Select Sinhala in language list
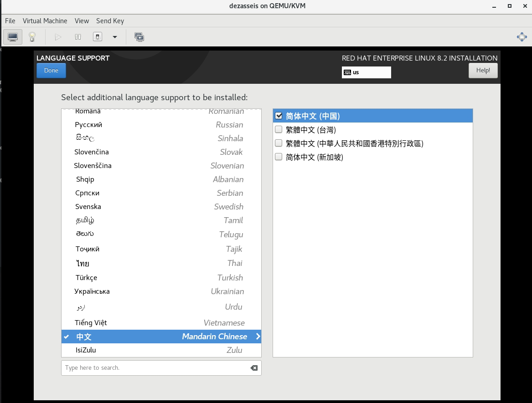Viewport: 532px width, 403px height. 161,138
